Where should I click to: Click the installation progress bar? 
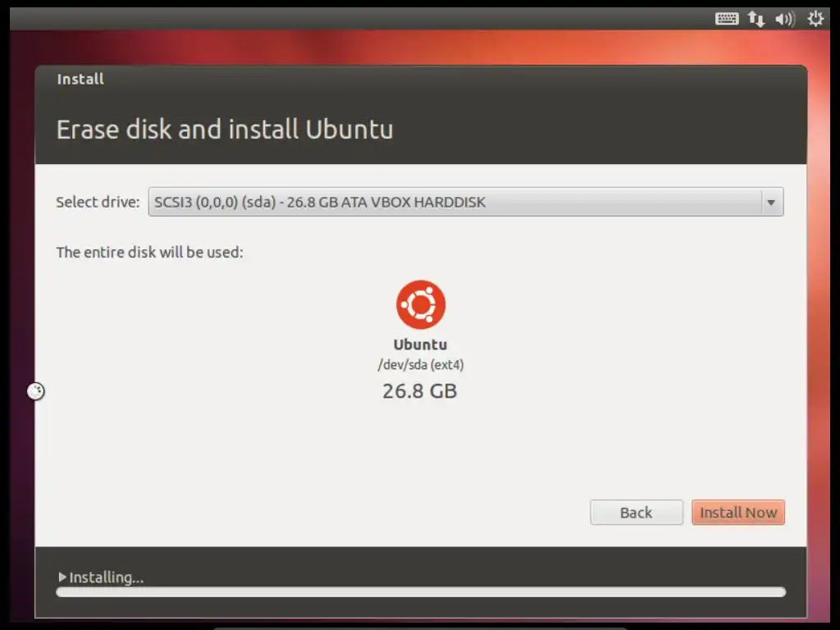point(421,592)
